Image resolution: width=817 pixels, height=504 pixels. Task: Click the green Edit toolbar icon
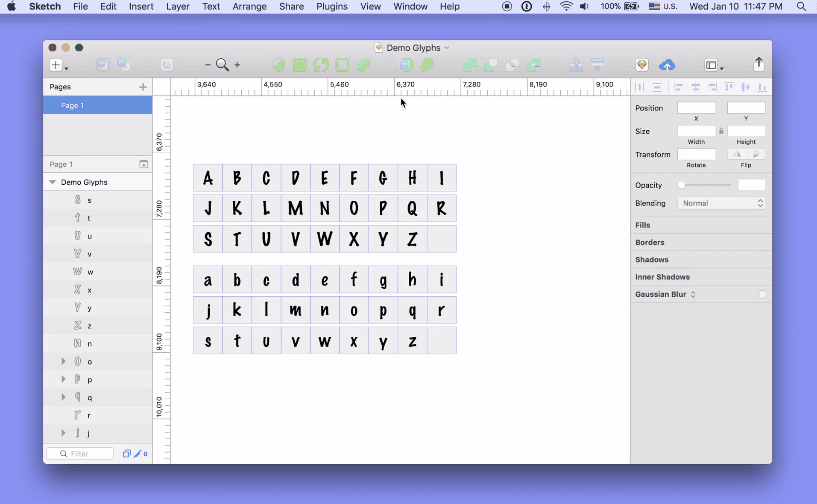point(279,65)
